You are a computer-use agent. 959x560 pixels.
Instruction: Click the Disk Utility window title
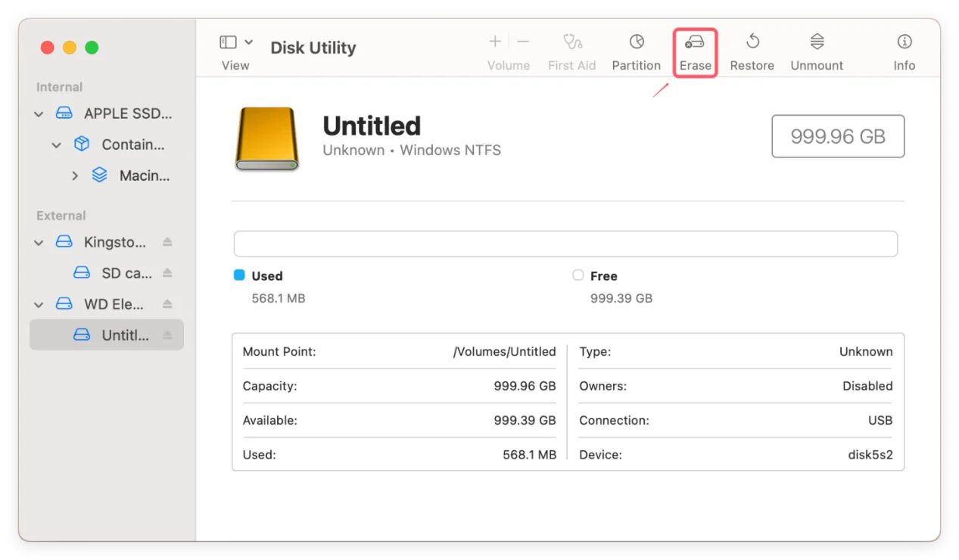click(313, 48)
